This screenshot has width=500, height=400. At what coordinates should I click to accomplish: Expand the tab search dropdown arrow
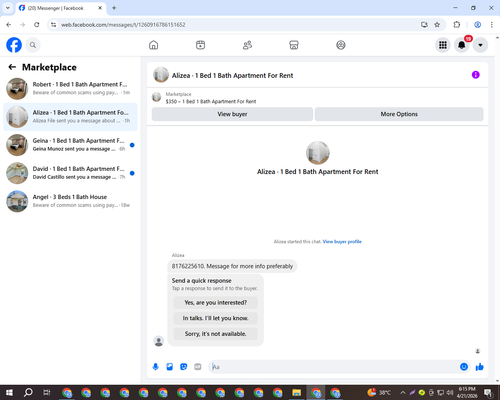click(x=8, y=8)
